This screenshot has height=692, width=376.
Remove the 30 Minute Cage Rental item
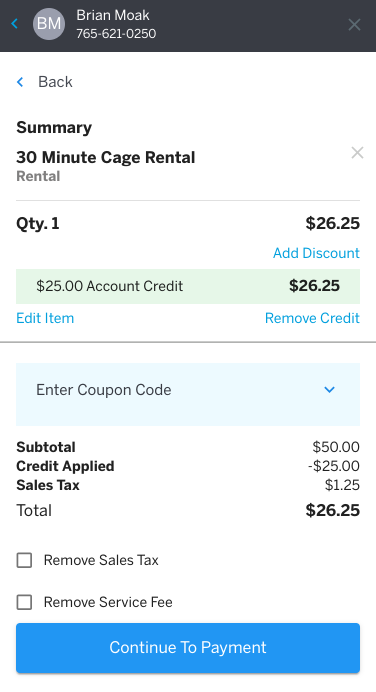tap(357, 153)
